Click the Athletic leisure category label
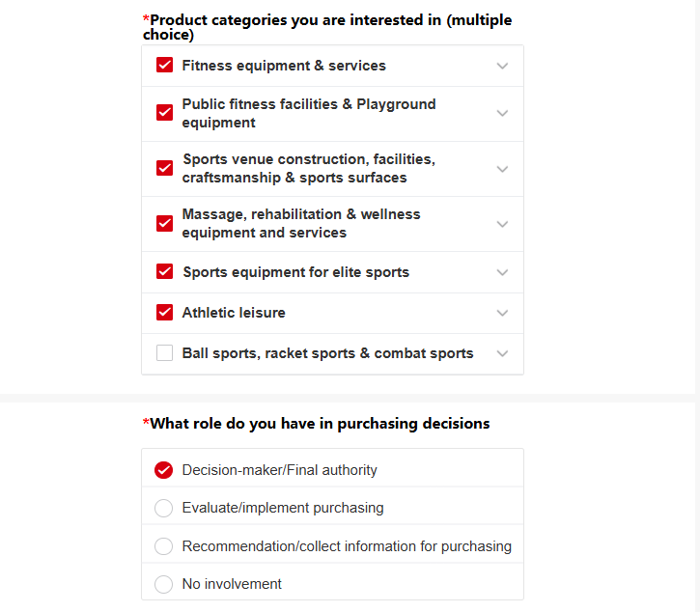 point(234,313)
